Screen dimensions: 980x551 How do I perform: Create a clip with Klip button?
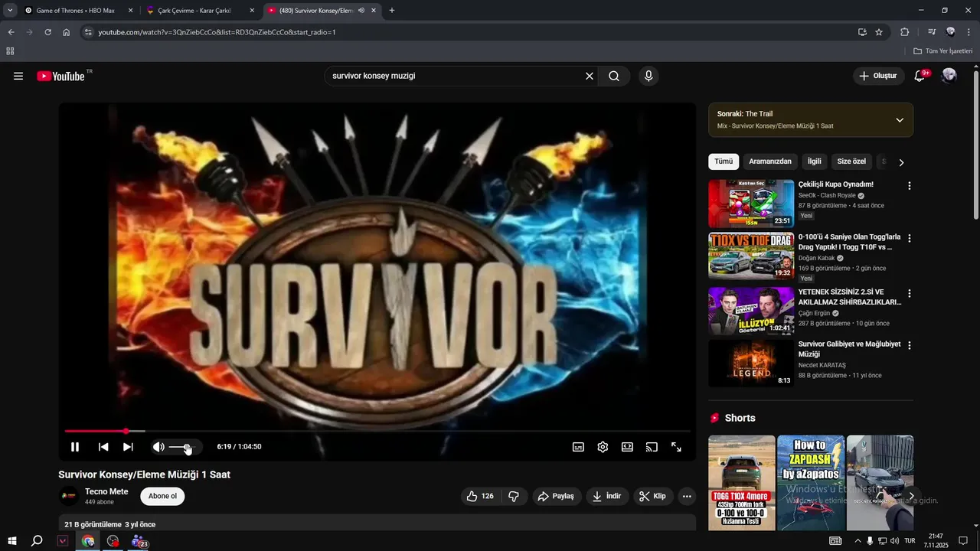point(653,496)
